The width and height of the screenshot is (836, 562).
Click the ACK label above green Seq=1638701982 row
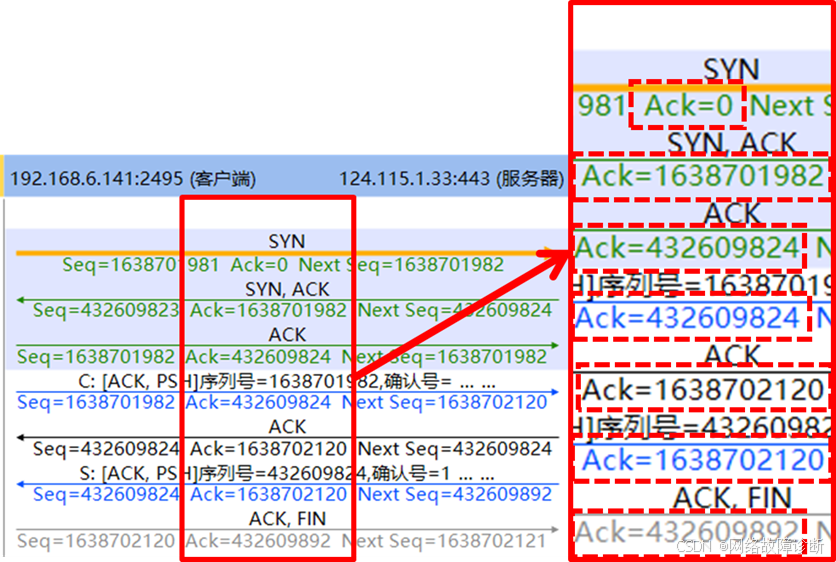pyautogui.click(x=287, y=335)
